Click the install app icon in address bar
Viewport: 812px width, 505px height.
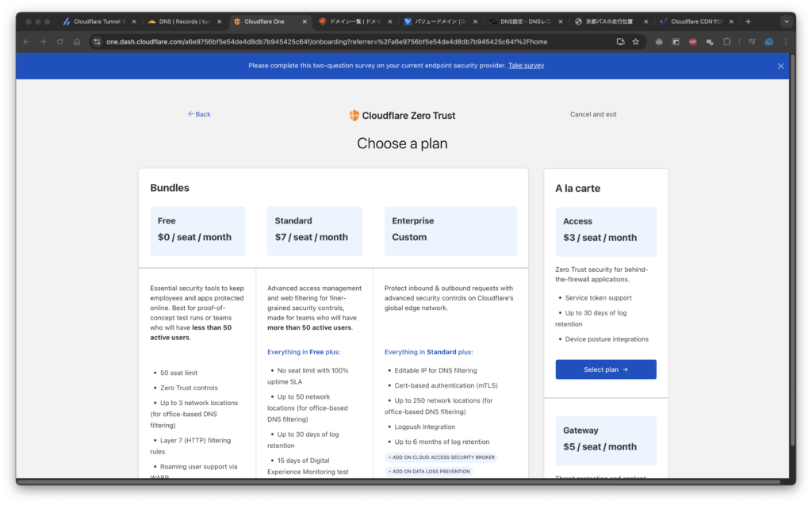coord(620,42)
